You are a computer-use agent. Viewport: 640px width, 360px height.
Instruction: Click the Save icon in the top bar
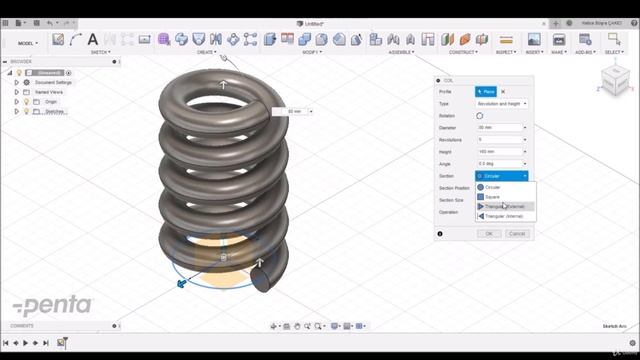point(36,23)
